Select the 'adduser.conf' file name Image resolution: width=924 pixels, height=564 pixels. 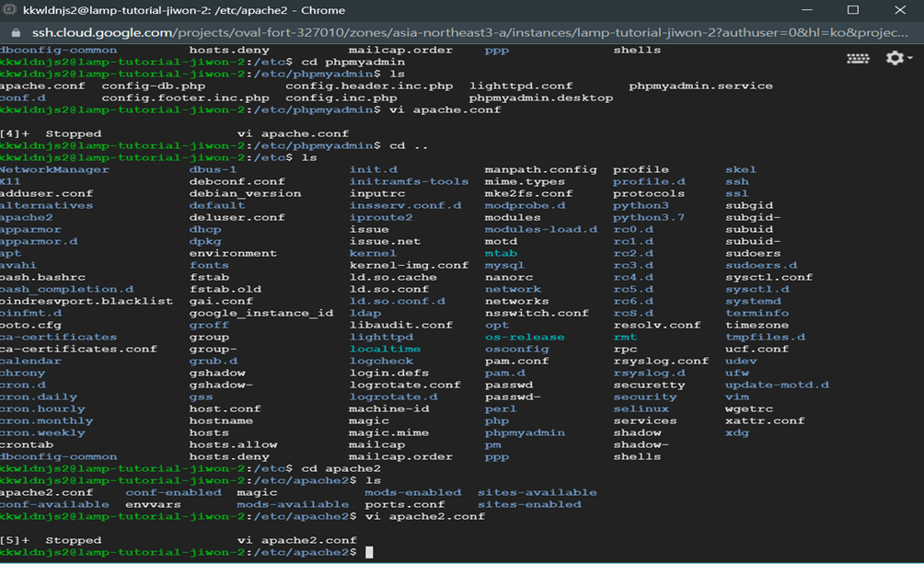(47, 193)
